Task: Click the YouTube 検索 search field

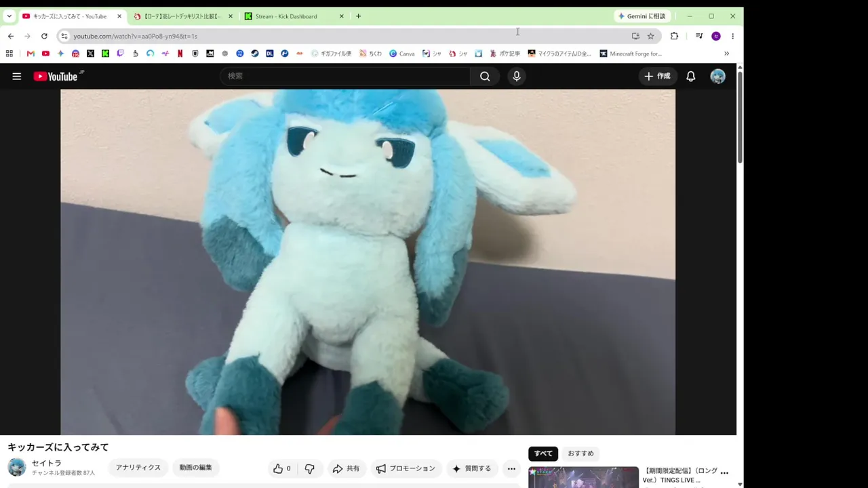Action: (345, 77)
